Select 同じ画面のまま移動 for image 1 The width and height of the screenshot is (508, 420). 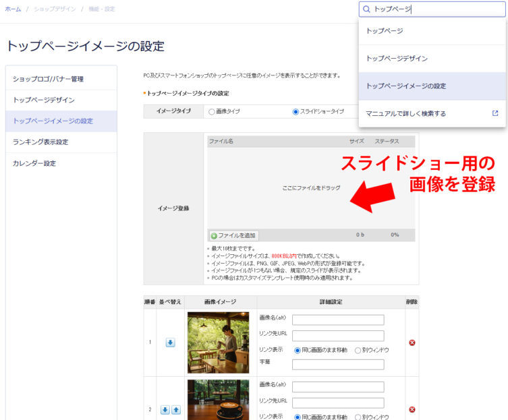click(x=297, y=350)
